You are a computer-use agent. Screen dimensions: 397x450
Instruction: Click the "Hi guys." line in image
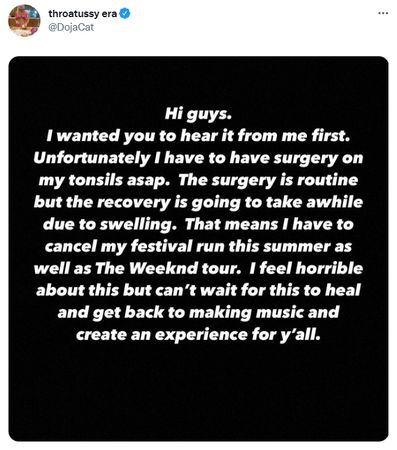pos(198,114)
